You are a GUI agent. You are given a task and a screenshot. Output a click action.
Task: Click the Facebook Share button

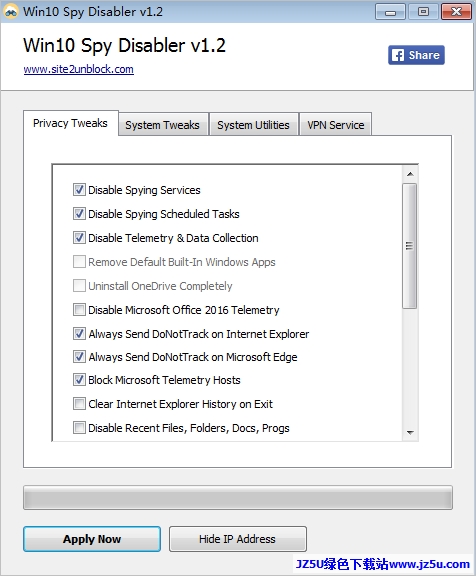tap(416, 55)
